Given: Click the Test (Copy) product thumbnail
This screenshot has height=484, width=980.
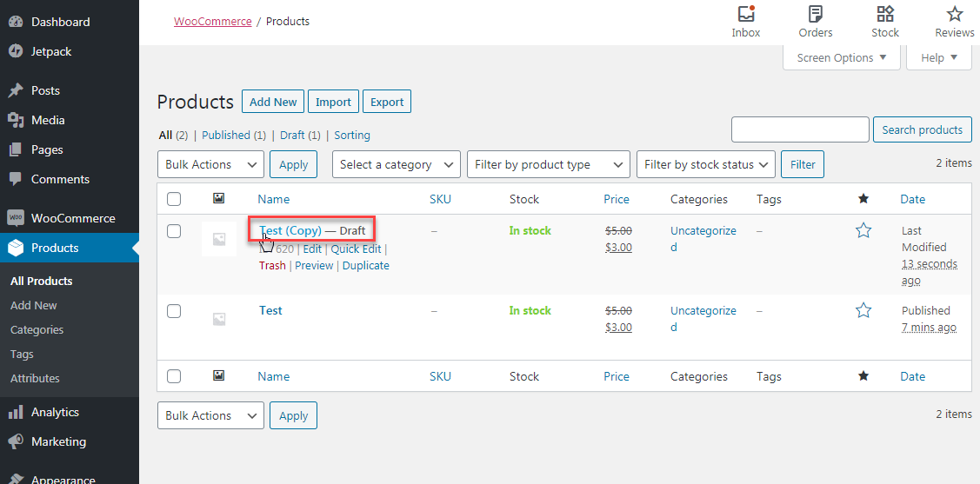Looking at the screenshot, I should [219, 239].
